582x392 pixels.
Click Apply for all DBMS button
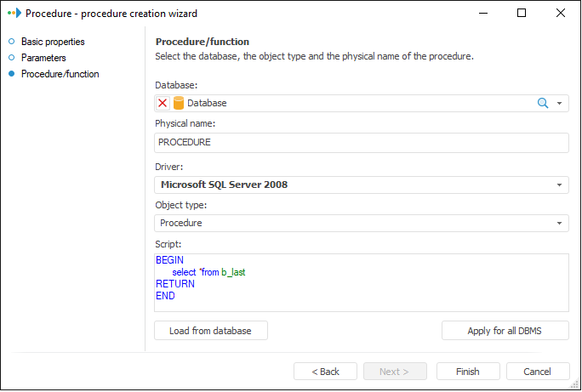[x=505, y=331]
